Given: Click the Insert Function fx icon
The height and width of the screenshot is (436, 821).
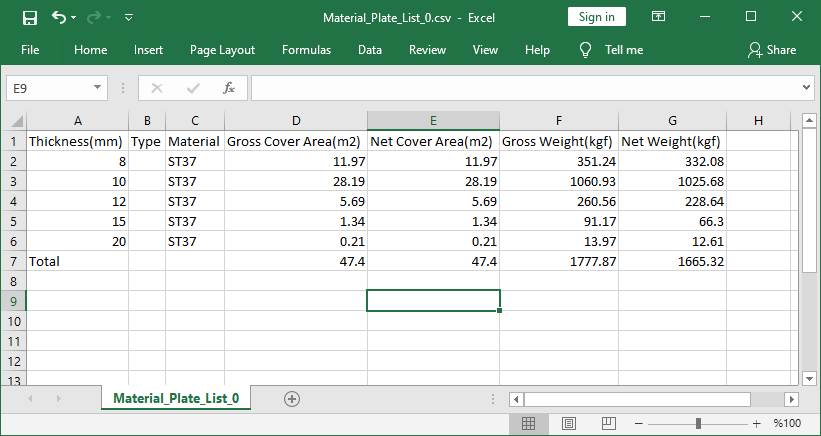Looking at the screenshot, I should pos(228,88).
